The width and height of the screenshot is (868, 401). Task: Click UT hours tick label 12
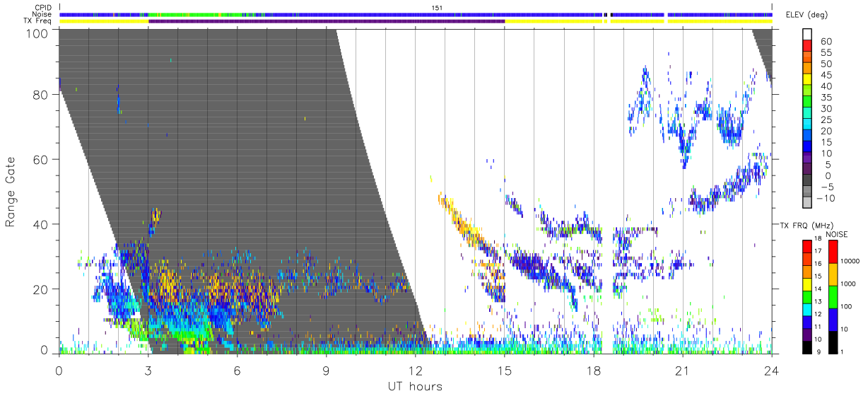pyautogui.click(x=416, y=371)
